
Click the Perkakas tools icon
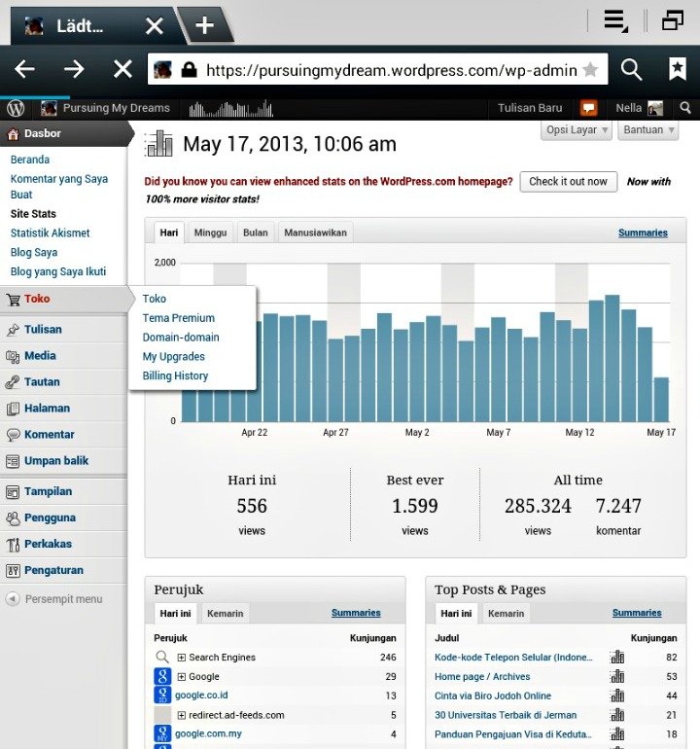[x=13, y=545]
